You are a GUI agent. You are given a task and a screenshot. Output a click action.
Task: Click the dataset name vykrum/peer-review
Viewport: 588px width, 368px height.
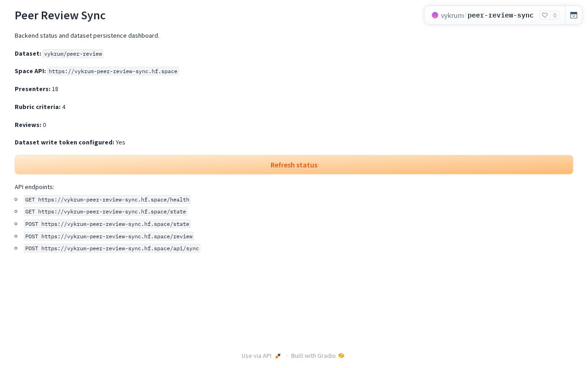tap(73, 54)
